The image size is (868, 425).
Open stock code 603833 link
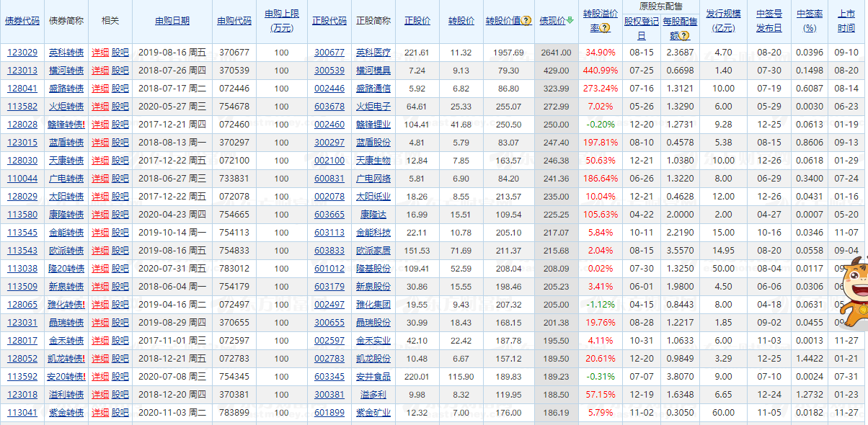pos(329,251)
